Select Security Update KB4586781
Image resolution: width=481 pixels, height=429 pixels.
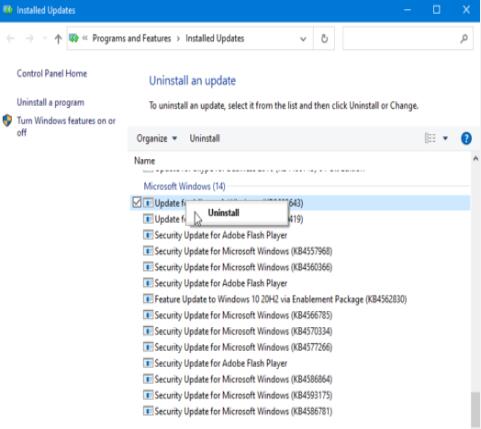tap(237, 411)
